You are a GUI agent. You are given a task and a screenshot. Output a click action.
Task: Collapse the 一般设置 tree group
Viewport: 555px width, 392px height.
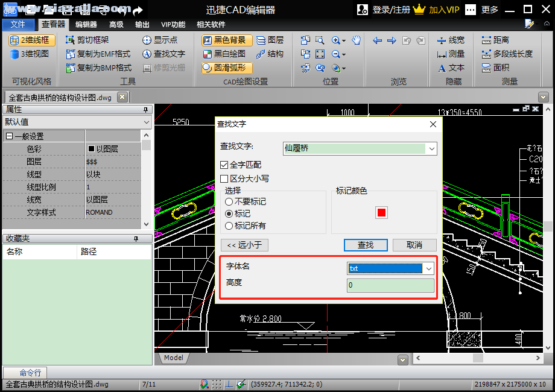point(10,136)
